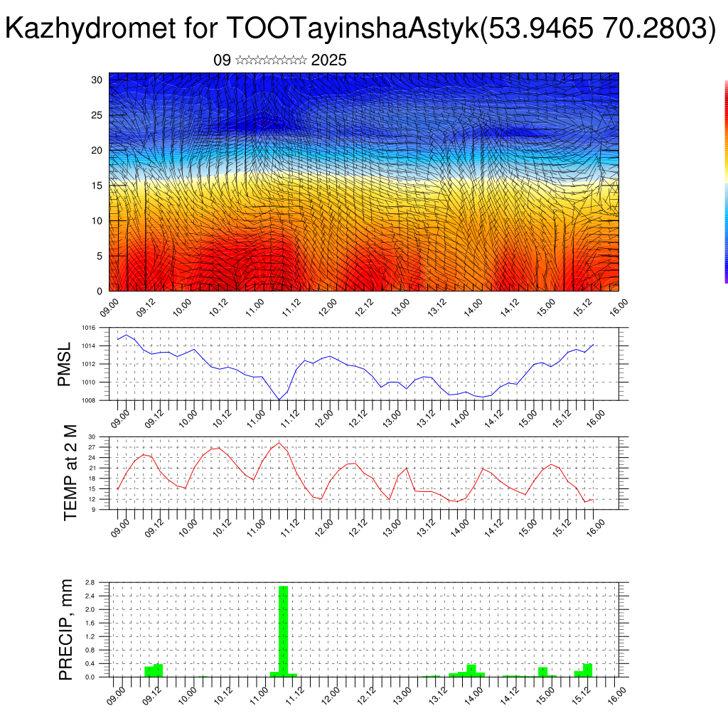
Task: Click the "1012" pressure tick label
Action: point(89,364)
